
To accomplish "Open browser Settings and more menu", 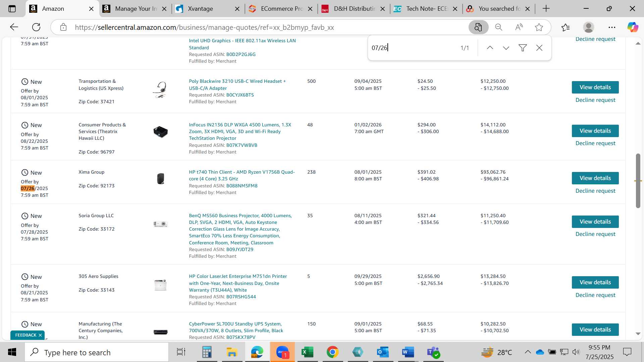I will pos(612,27).
